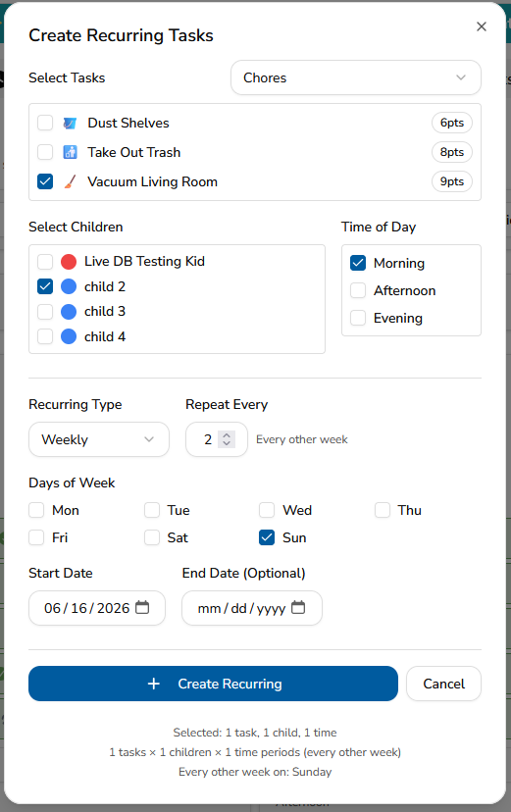Close the Create Recurring Tasks dialog

click(482, 26)
